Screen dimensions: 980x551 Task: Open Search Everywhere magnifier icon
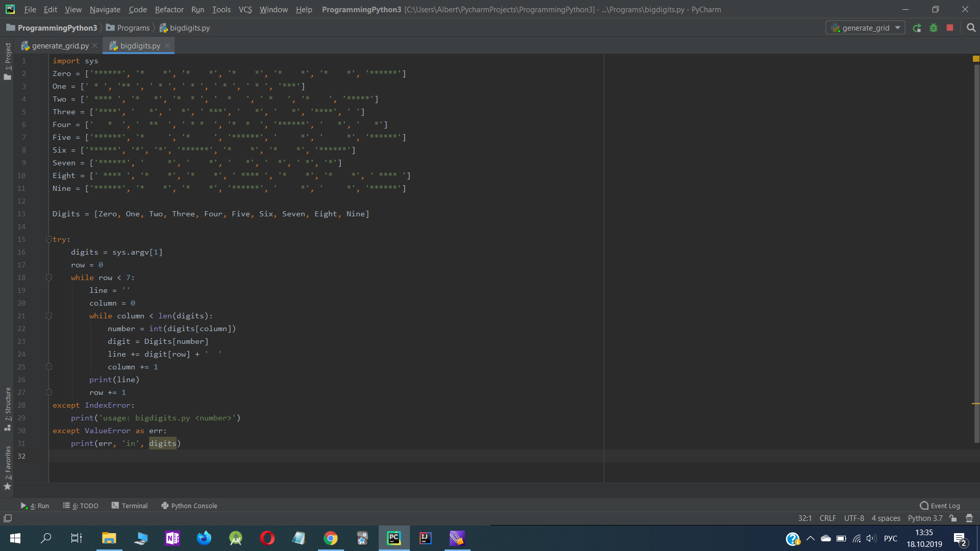click(971, 28)
